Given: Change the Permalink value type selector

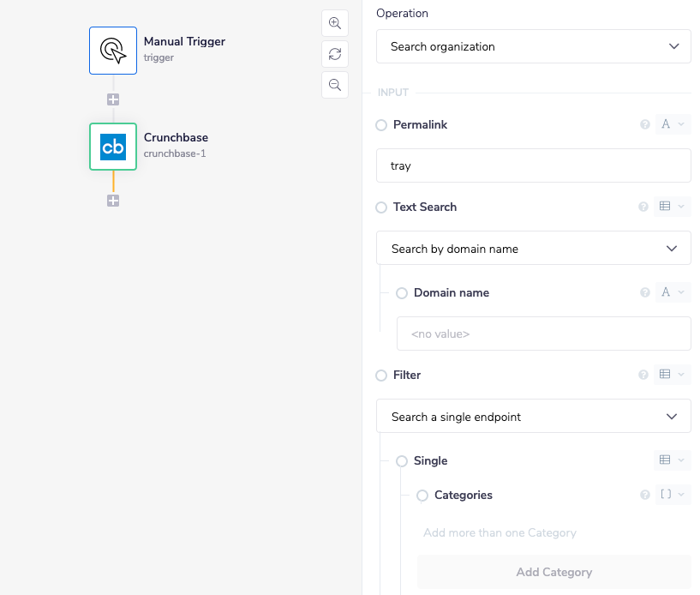Looking at the screenshot, I should pos(673,125).
